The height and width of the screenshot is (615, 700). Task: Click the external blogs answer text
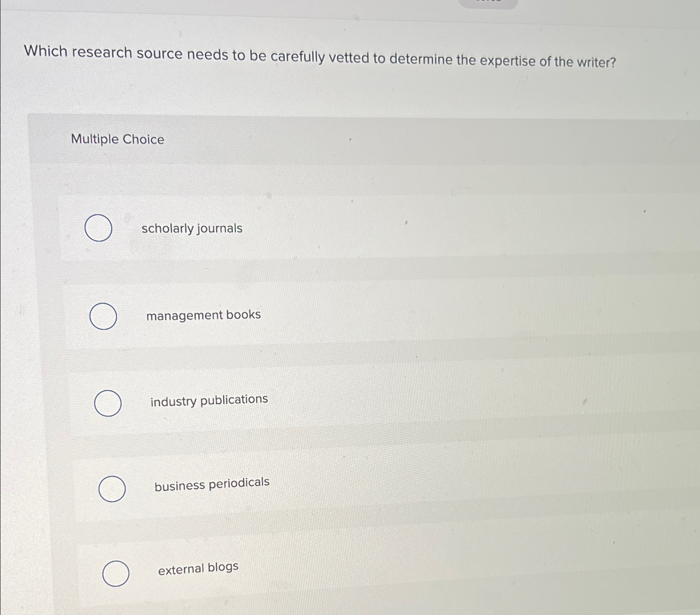point(198,568)
